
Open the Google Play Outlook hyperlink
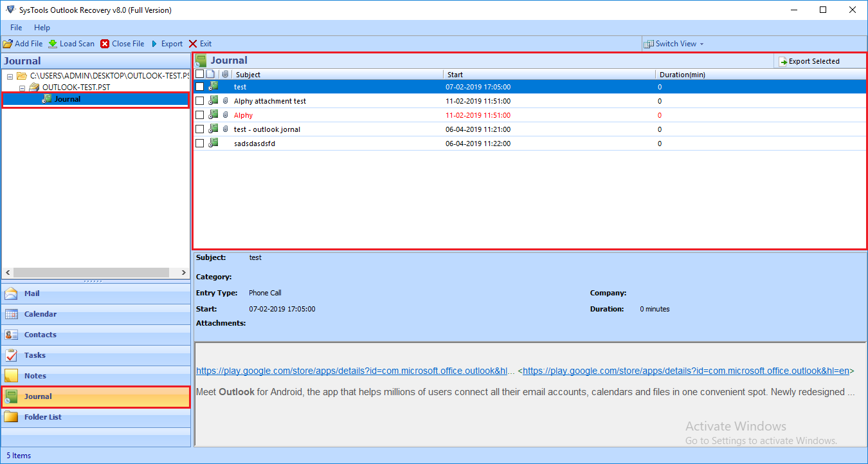[355, 371]
